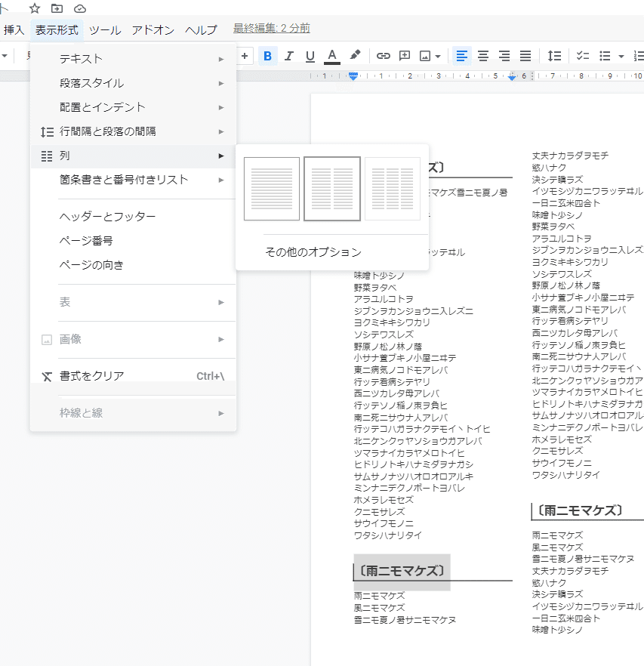Apply underline formatting
This screenshot has height=666, width=644.
click(309, 56)
